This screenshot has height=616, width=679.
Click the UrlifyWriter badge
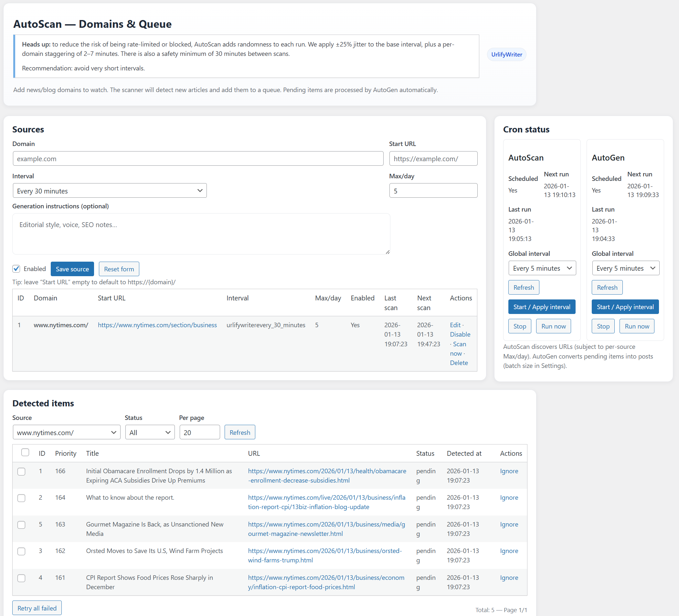click(506, 54)
